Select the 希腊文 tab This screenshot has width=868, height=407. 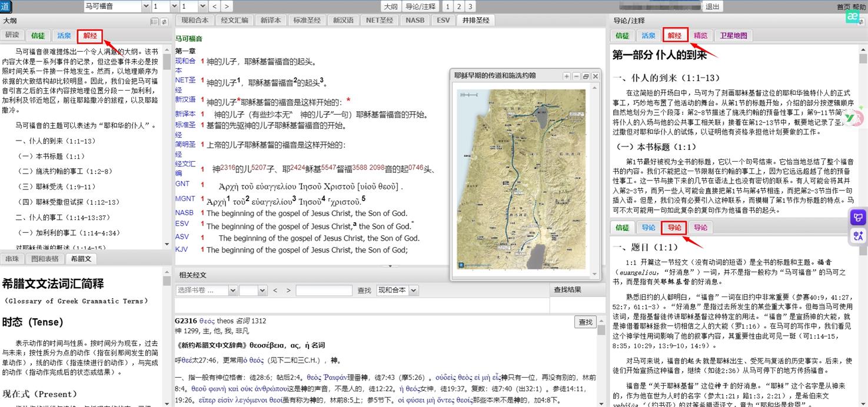81,259
